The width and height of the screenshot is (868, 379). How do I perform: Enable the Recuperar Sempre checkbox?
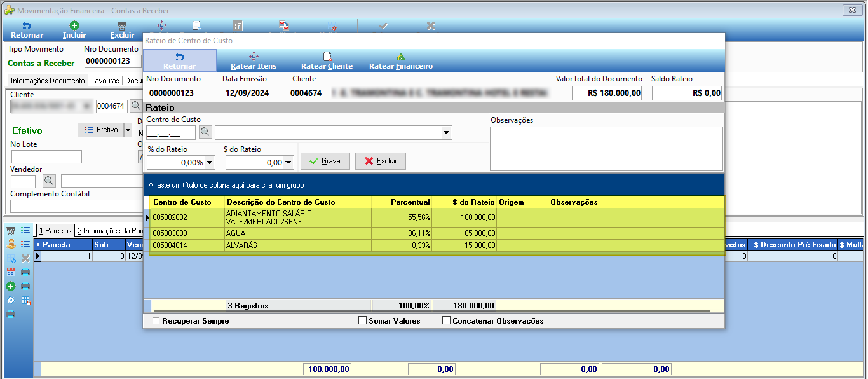pos(156,321)
